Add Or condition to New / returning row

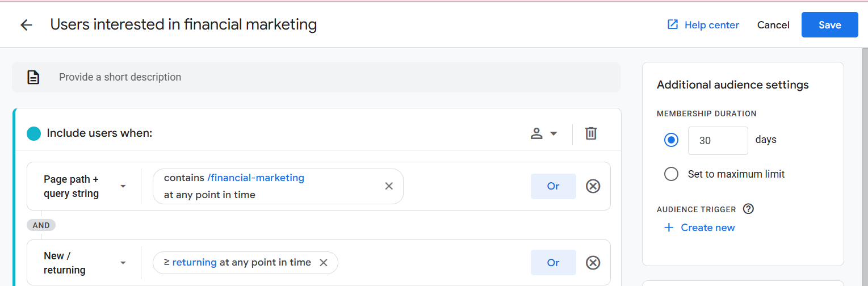[553, 263]
